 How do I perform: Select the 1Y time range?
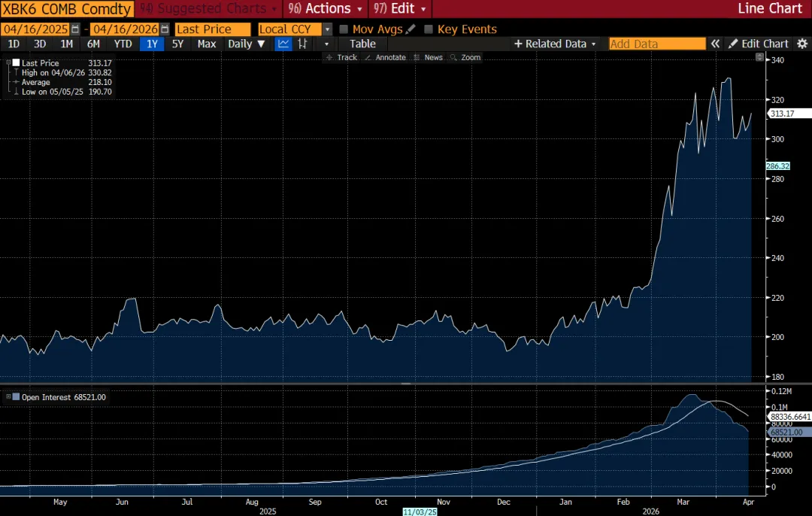(152, 44)
